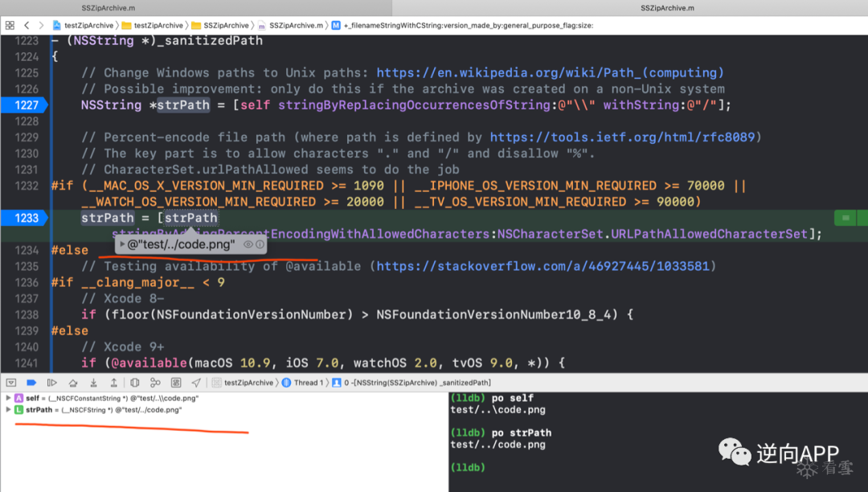Choose Thread 1 in debug bar
Screen dimensions: 868x492
click(x=302, y=383)
